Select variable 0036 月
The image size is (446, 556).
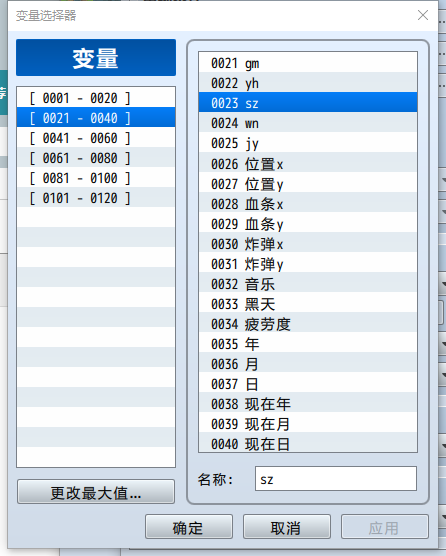tap(308, 363)
